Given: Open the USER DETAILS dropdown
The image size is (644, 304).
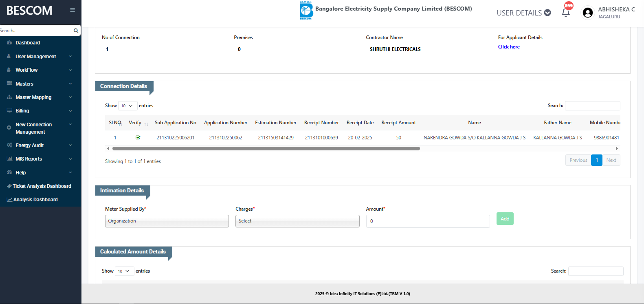Looking at the screenshot, I should click(x=524, y=13).
